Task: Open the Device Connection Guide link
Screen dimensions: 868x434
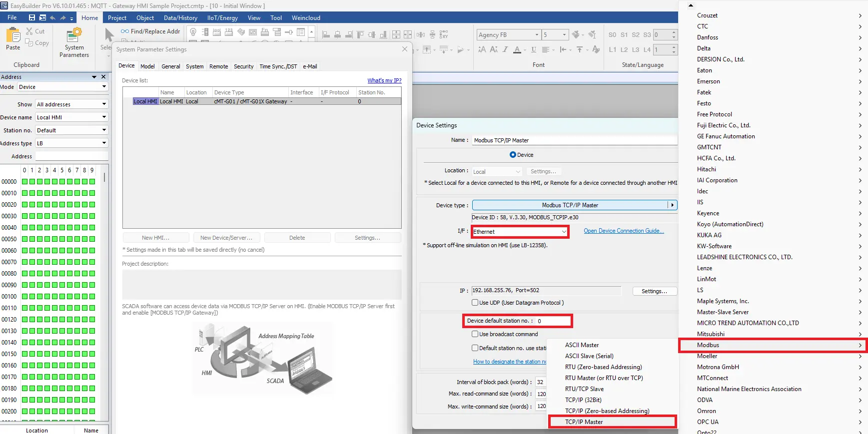Action: [x=624, y=231]
